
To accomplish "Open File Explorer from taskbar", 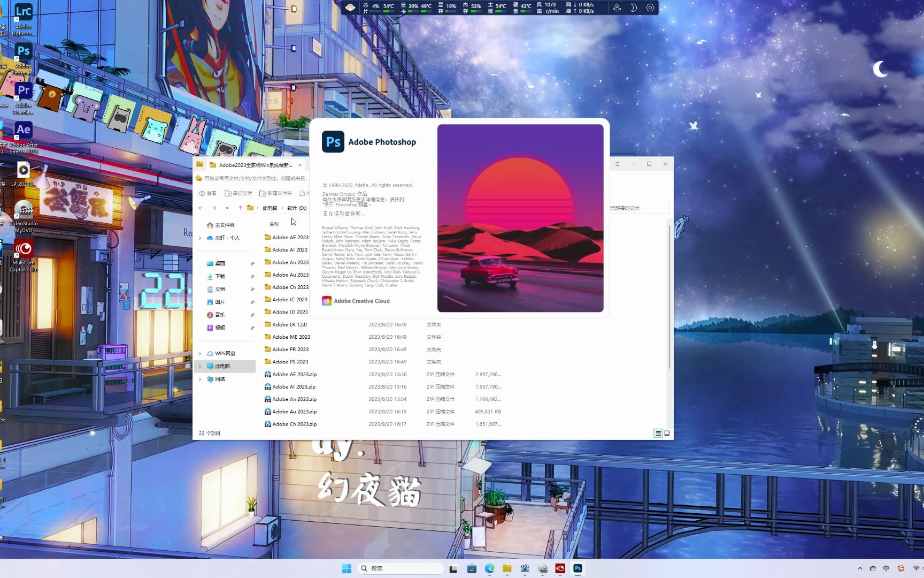I will click(507, 568).
